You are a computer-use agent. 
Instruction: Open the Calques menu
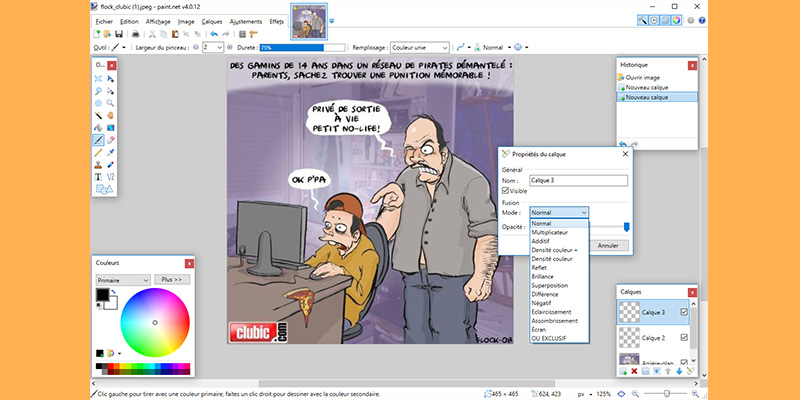[x=212, y=21]
